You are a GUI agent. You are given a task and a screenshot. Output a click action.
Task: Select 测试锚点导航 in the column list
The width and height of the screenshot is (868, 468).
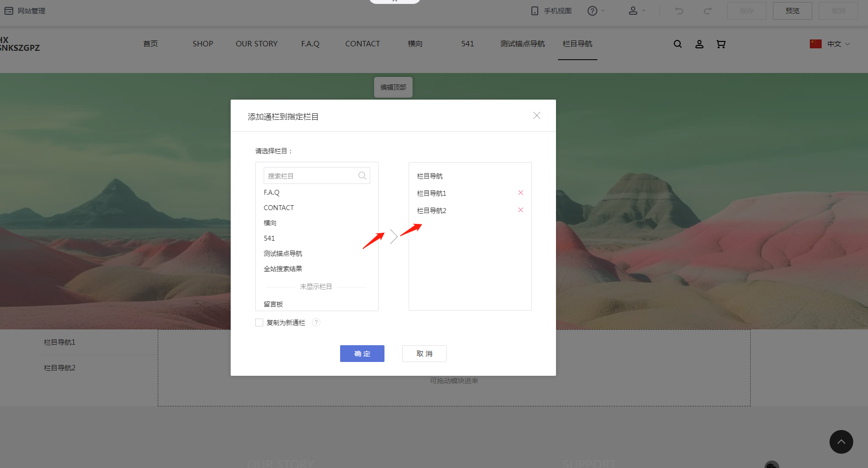pos(283,253)
